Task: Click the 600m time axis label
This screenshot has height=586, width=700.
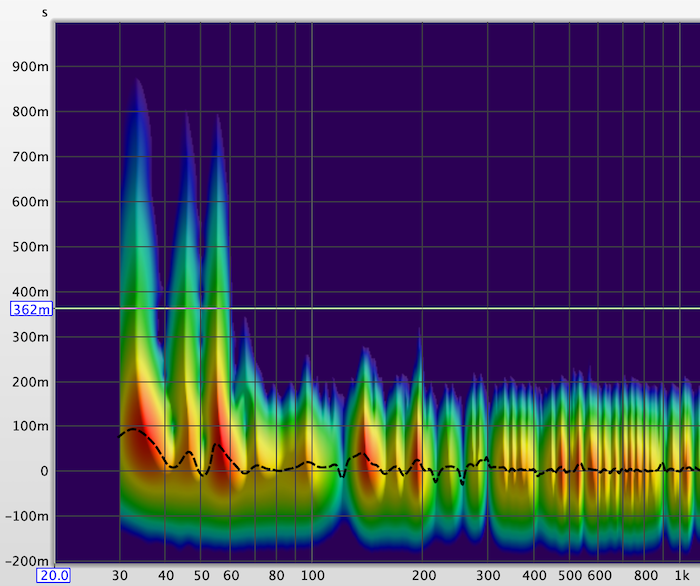Action: pyautogui.click(x=30, y=202)
